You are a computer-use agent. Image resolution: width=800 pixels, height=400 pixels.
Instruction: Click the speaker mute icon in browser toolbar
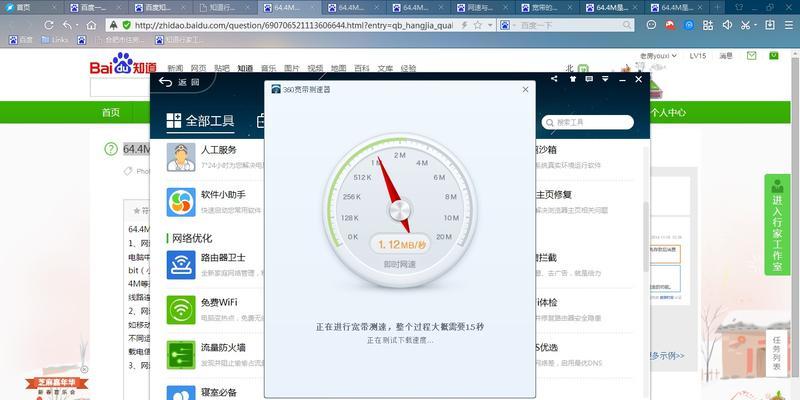[727, 25]
